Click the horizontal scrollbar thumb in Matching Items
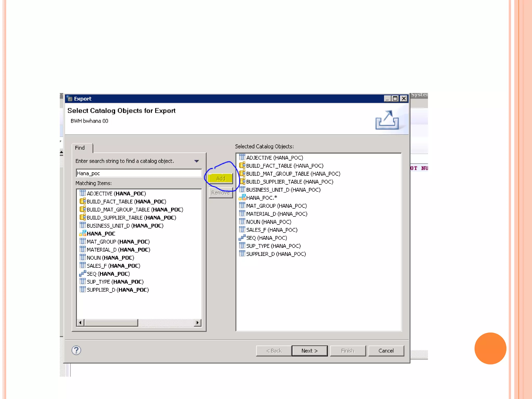The image size is (532, 399). tap(111, 323)
